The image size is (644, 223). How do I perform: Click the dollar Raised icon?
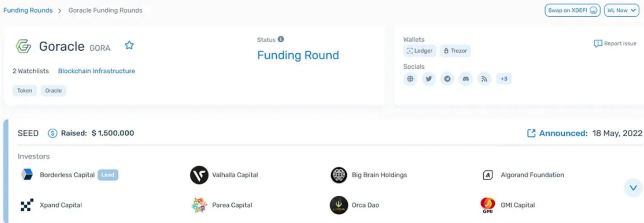tap(52, 133)
